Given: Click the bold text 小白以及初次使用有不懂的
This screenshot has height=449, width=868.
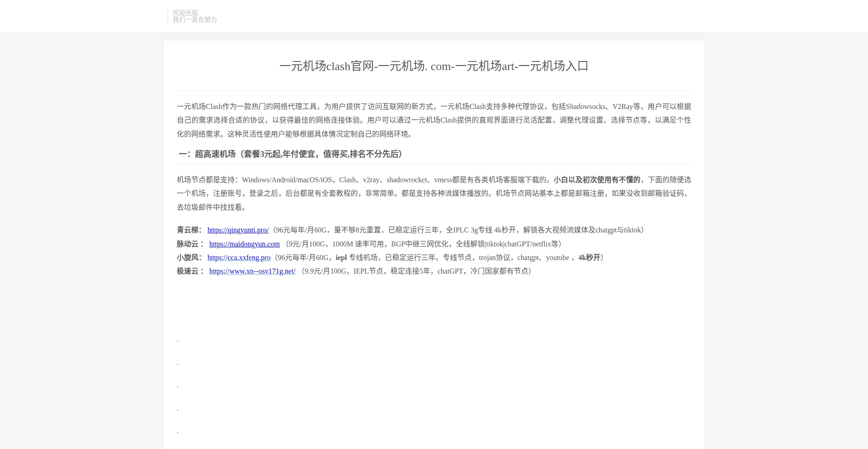Looking at the screenshot, I should click(597, 180).
